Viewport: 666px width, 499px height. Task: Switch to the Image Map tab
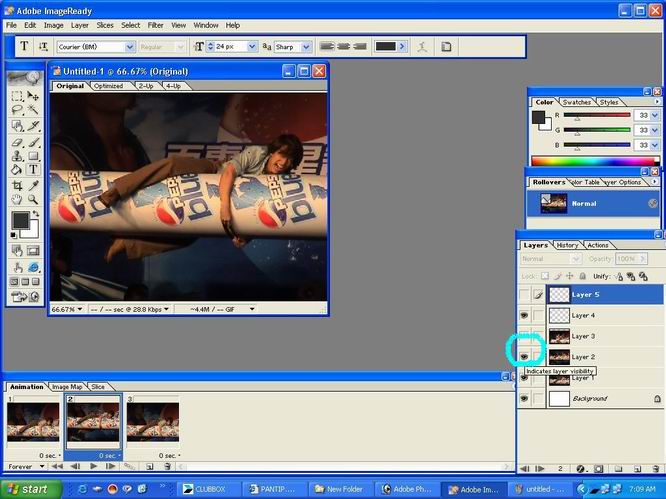pos(67,386)
